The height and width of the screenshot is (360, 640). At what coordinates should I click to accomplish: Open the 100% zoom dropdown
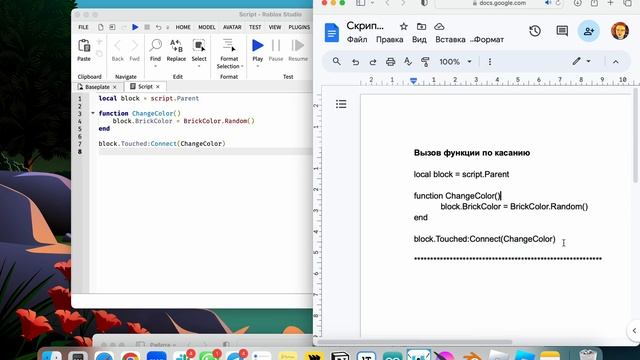pyautogui.click(x=455, y=62)
